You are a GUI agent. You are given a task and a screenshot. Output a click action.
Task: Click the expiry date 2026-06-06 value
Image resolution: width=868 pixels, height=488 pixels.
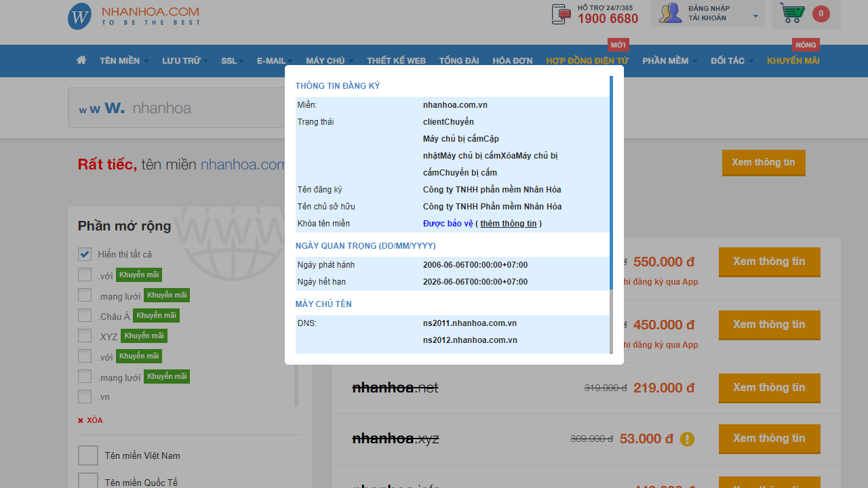coord(475,282)
